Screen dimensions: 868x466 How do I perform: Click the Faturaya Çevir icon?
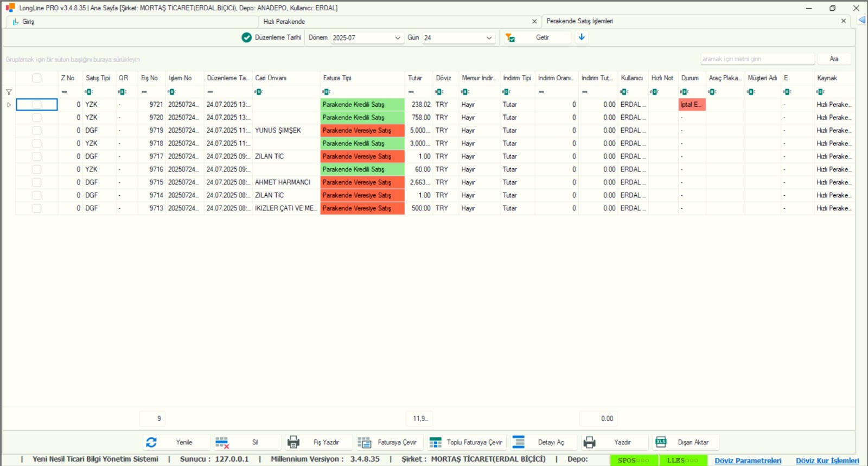[364, 443]
